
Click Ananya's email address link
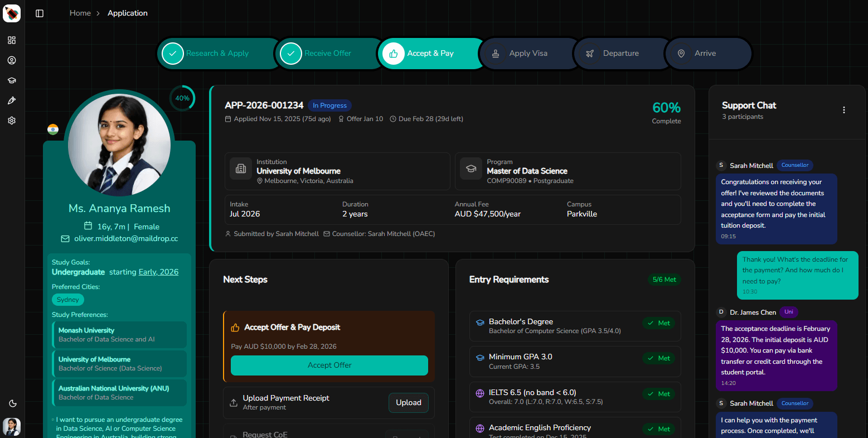click(125, 238)
